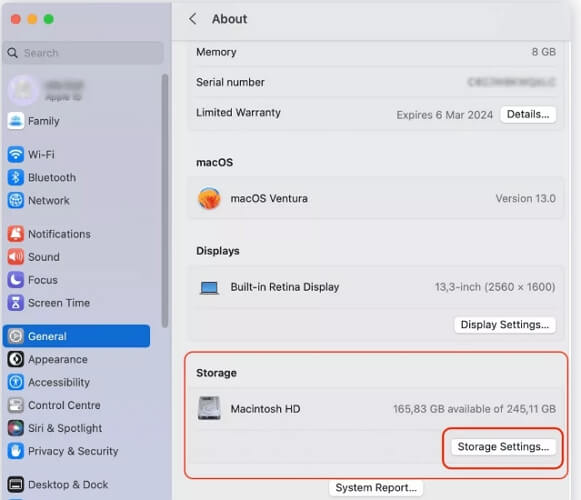581x500 pixels.
Task: Select the Bluetooth icon in sidebar
Action: coord(16,178)
